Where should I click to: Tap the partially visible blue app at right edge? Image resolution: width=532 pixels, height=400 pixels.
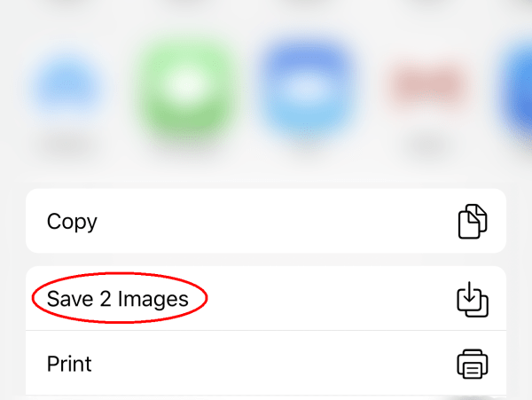tap(519, 84)
